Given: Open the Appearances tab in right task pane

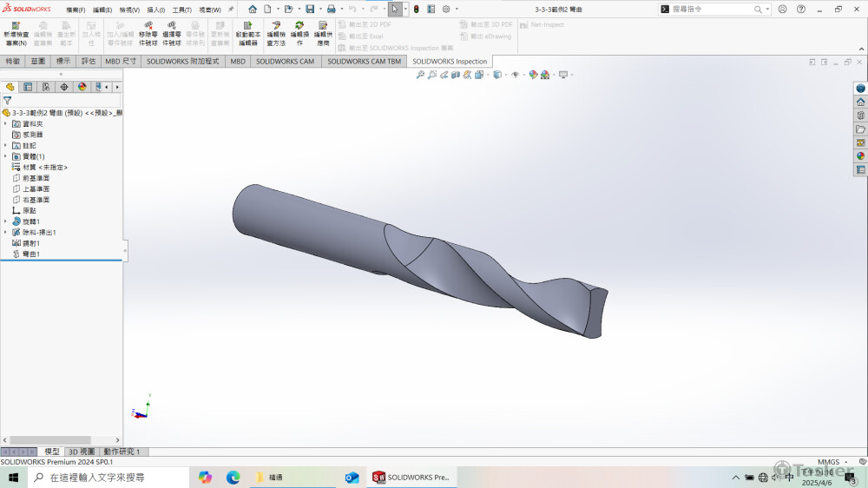Looking at the screenshot, I should click(x=860, y=155).
